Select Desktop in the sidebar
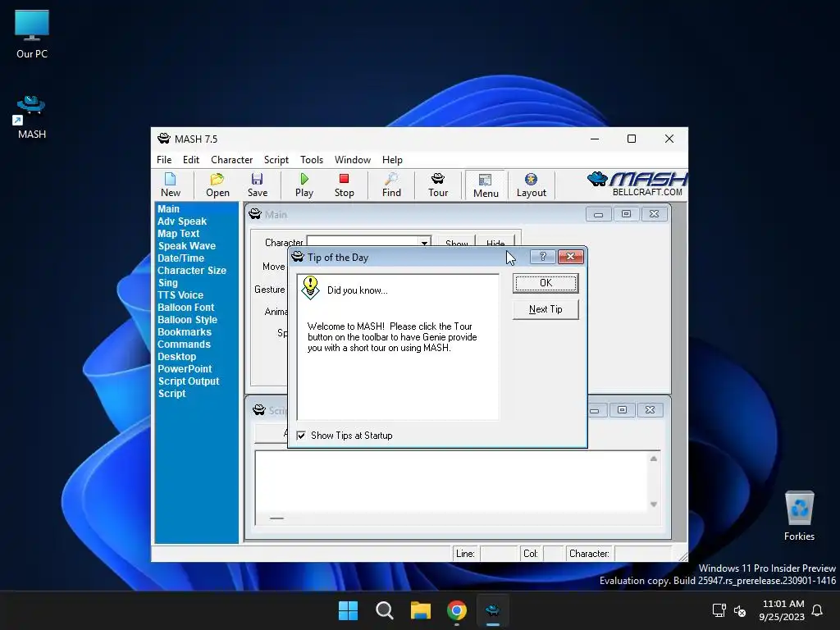Screen dimensions: 840x630 coord(177,357)
